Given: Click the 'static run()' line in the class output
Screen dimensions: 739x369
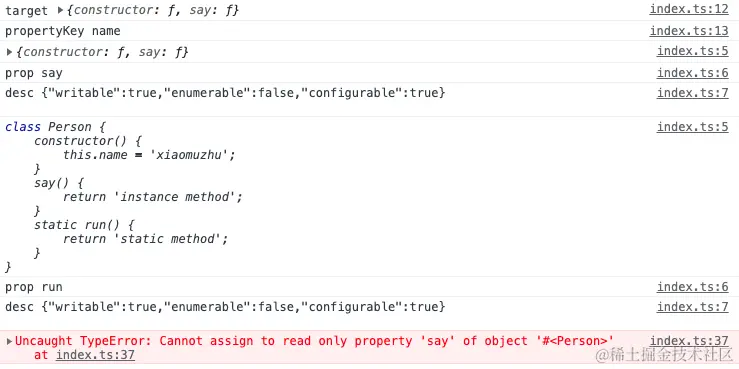Looking at the screenshot, I should tap(84, 225).
